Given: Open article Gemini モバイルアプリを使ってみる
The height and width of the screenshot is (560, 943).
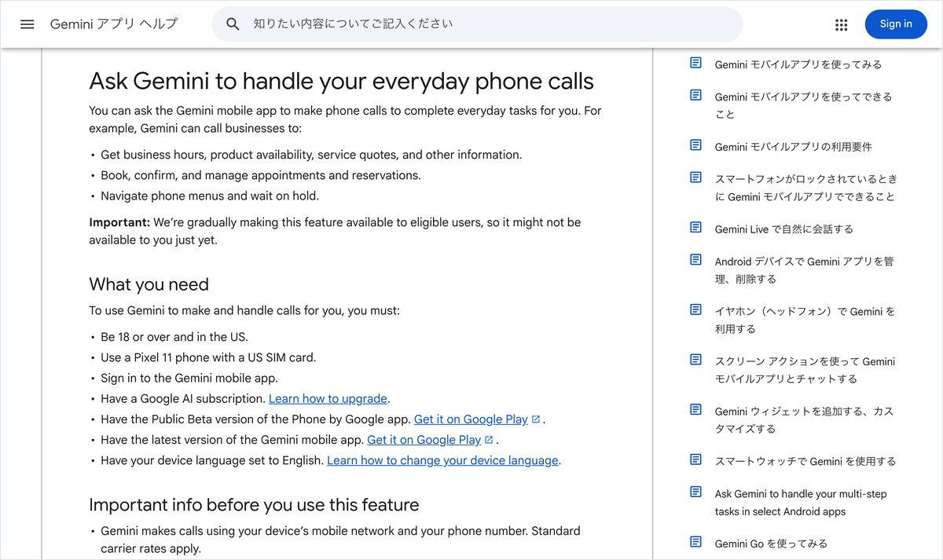Looking at the screenshot, I should pos(798,64).
